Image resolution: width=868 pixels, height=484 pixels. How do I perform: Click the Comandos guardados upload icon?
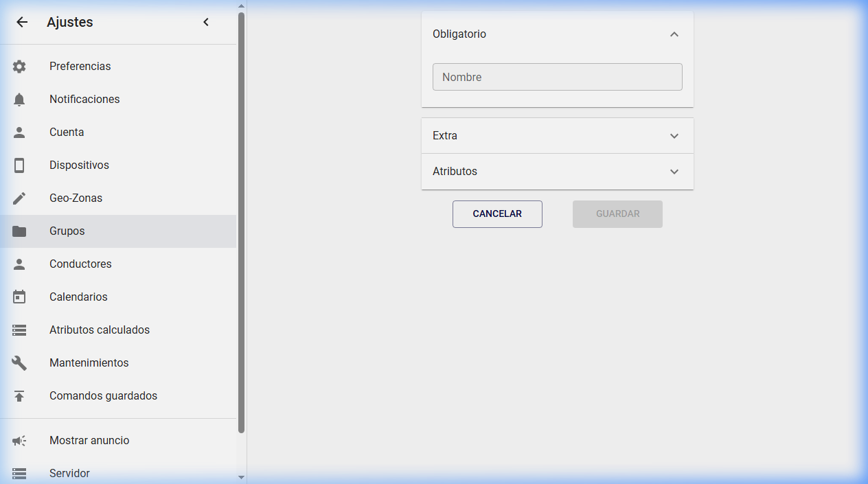coord(19,396)
